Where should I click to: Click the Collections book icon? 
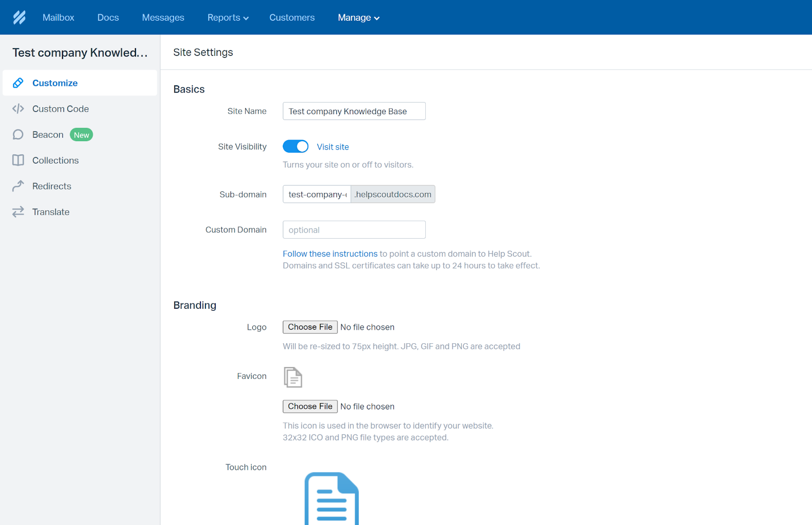coord(18,160)
